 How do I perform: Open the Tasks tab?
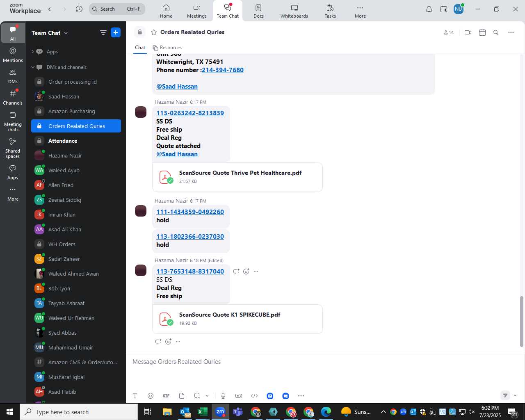[330, 11]
